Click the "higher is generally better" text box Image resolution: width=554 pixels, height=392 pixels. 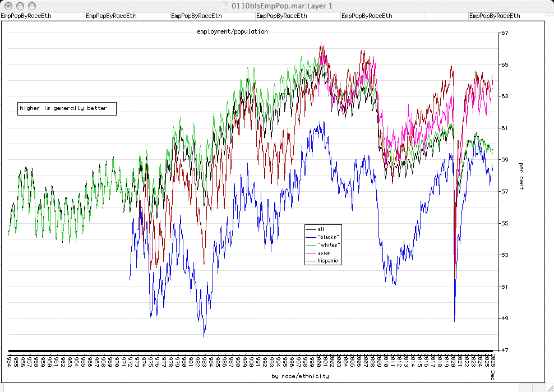click(x=67, y=108)
